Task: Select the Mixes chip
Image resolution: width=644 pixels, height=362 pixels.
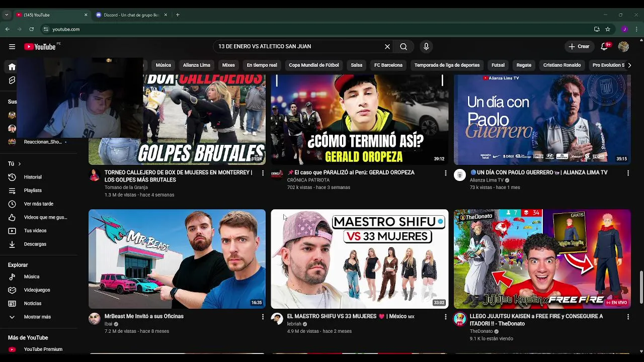Action: 228,65
